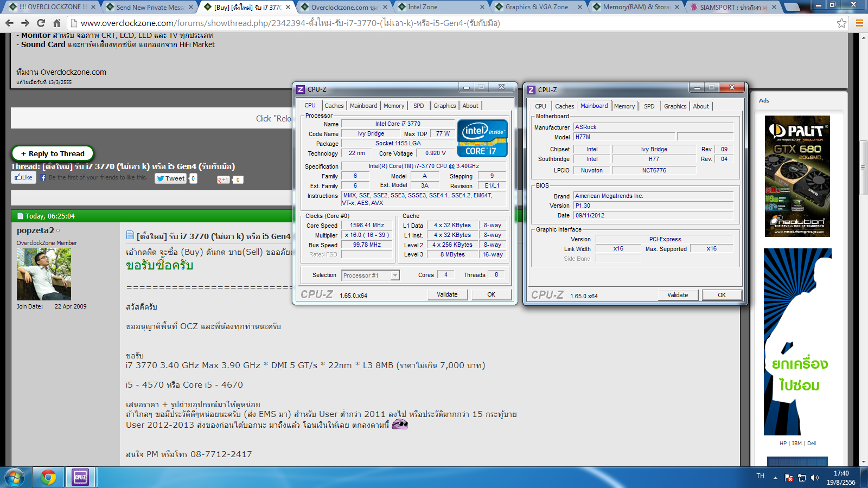The width and height of the screenshot is (868, 488).
Task: Click the manufacturer value ASRock
Action: pyautogui.click(x=653, y=127)
